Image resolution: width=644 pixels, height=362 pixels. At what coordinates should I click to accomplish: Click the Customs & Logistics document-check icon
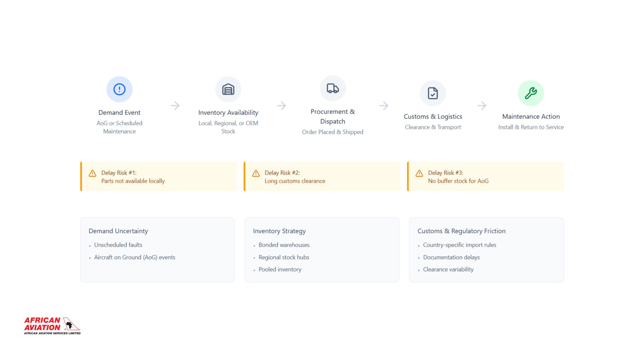tap(433, 93)
